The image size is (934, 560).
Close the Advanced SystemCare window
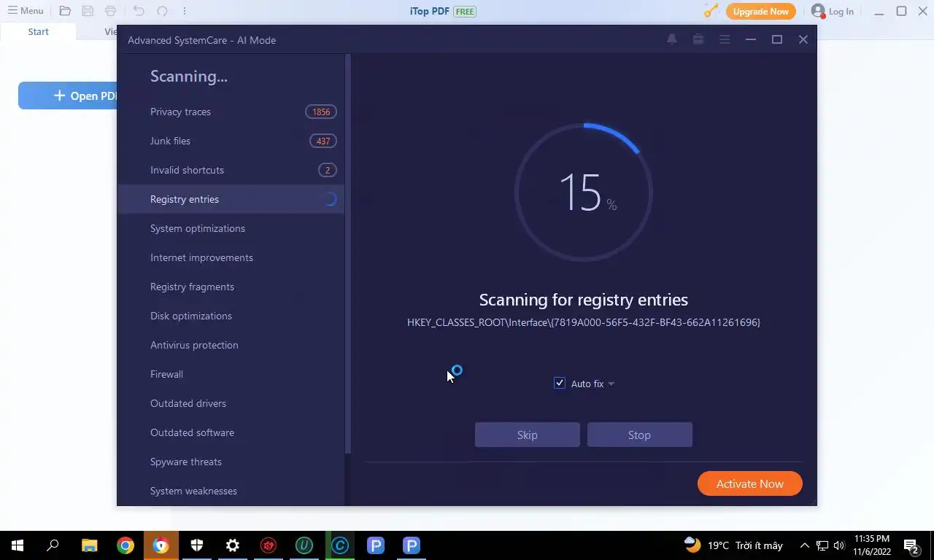(x=803, y=39)
